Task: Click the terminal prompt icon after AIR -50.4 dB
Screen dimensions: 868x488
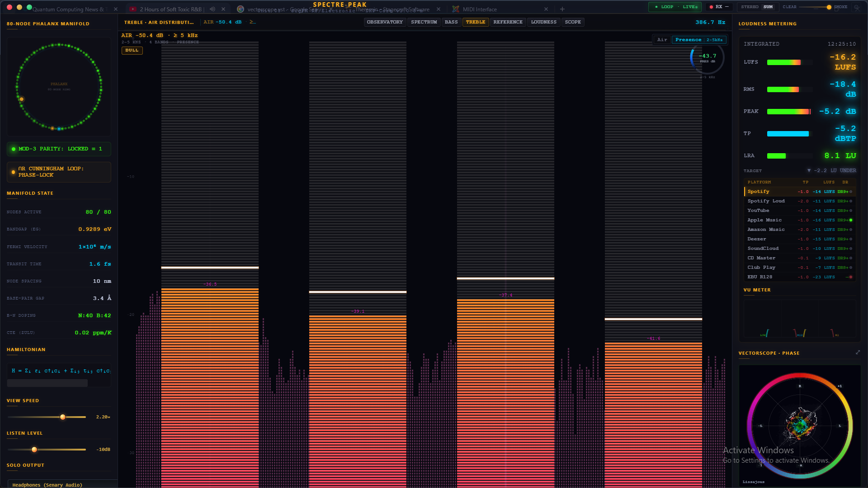Action: (x=253, y=22)
